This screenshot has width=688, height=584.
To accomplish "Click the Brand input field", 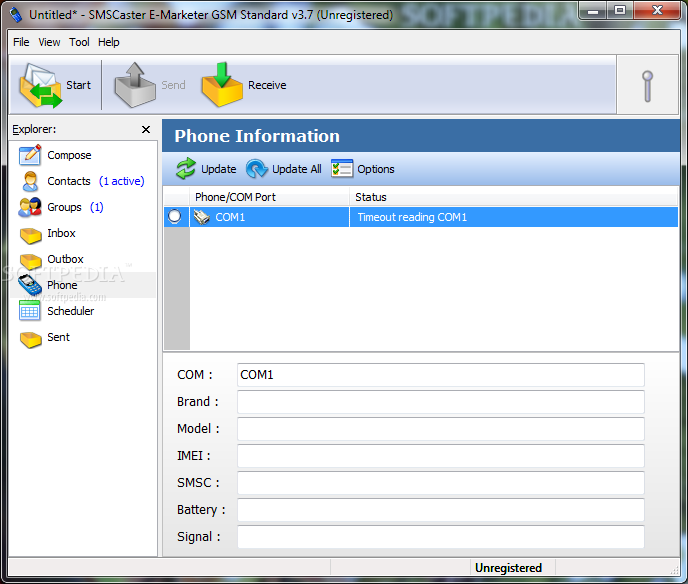I will (x=441, y=402).
